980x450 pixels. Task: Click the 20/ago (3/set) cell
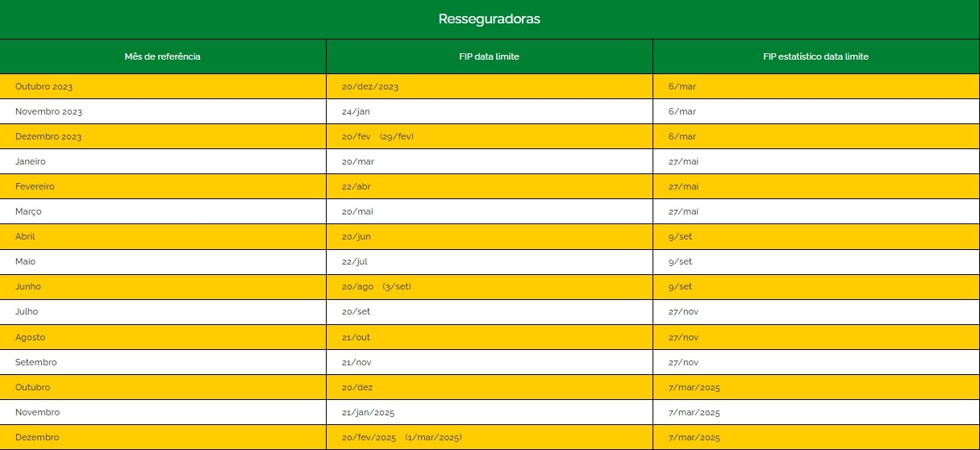click(x=490, y=286)
